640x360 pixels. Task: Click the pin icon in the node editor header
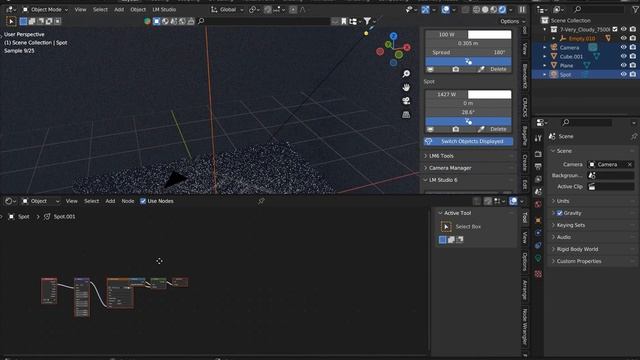pos(261,201)
